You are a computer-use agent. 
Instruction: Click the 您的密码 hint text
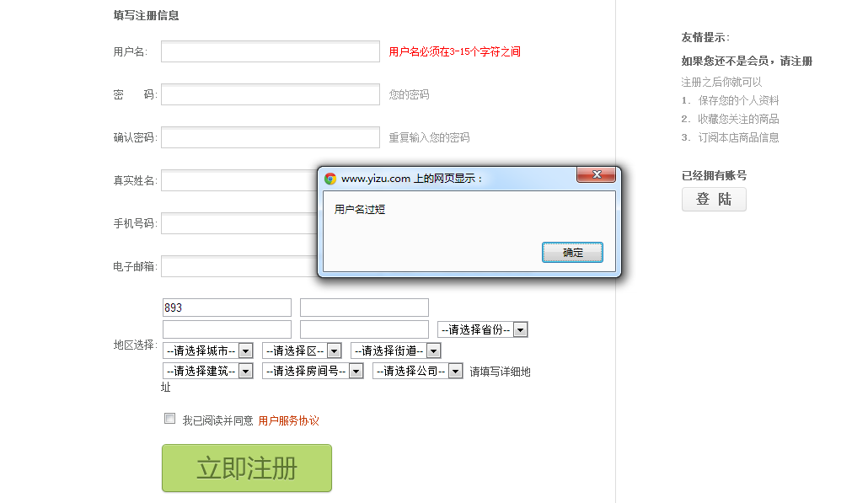pyautogui.click(x=409, y=94)
